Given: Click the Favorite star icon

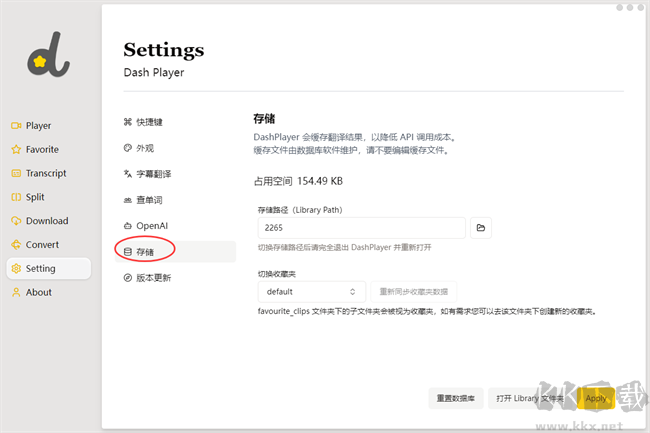Looking at the screenshot, I should (16, 149).
